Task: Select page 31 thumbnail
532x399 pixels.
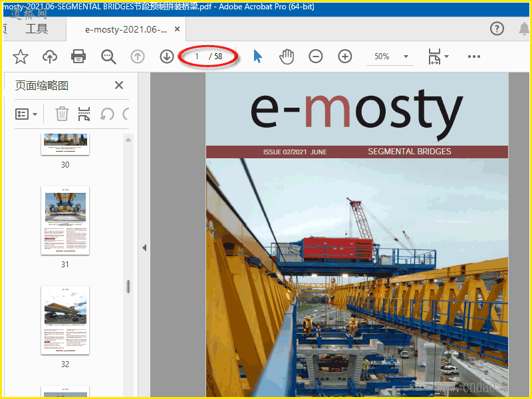Action: pos(65,220)
